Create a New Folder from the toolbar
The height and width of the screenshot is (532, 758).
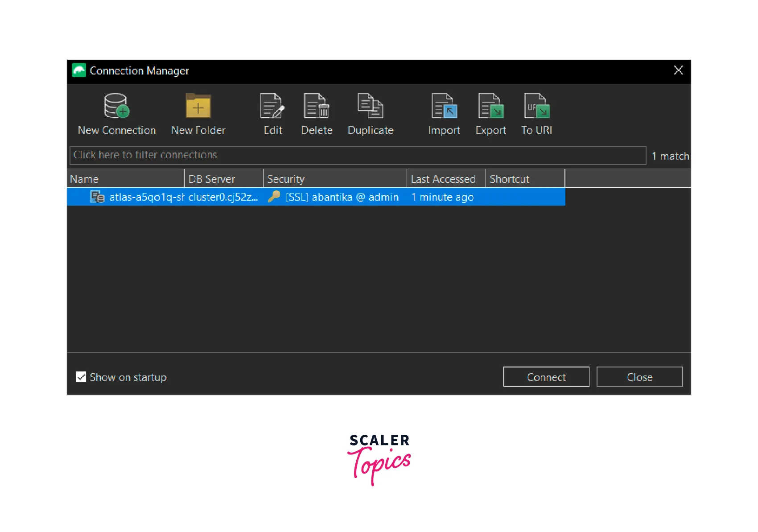[198, 106]
